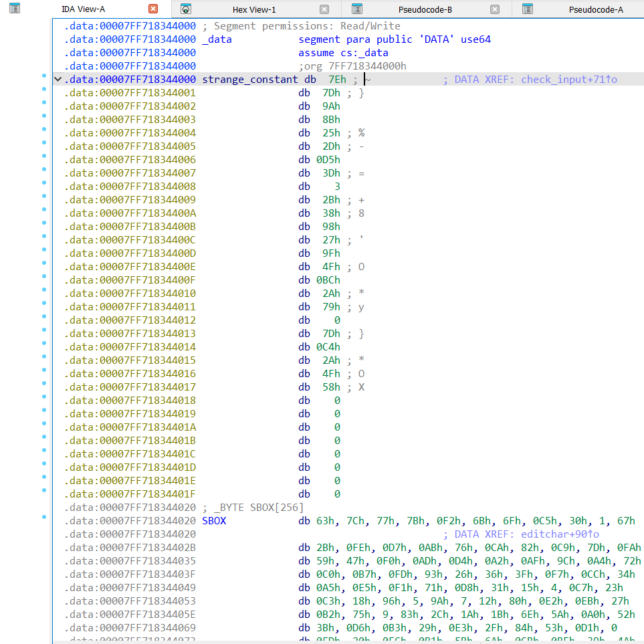Select the SBOX variable name
This screenshot has width=644, height=644.
point(214,521)
